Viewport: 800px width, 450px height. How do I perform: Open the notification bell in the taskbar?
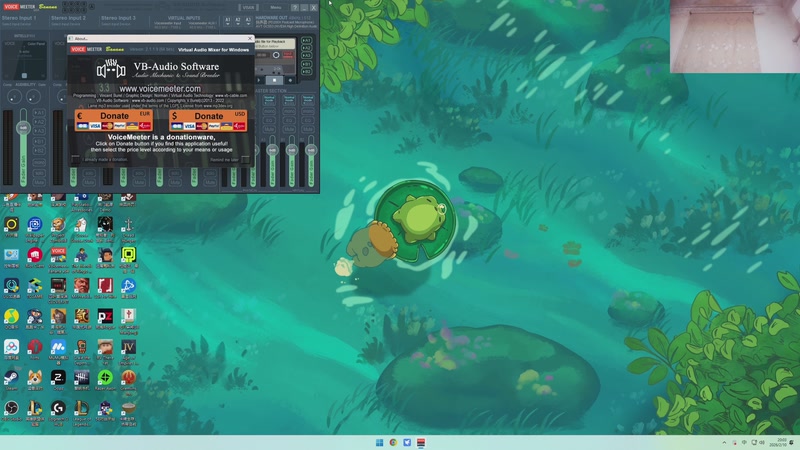pyautogui.click(x=792, y=442)
